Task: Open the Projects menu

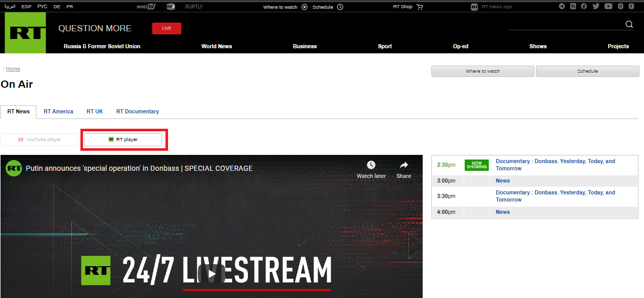Action: 618,46
